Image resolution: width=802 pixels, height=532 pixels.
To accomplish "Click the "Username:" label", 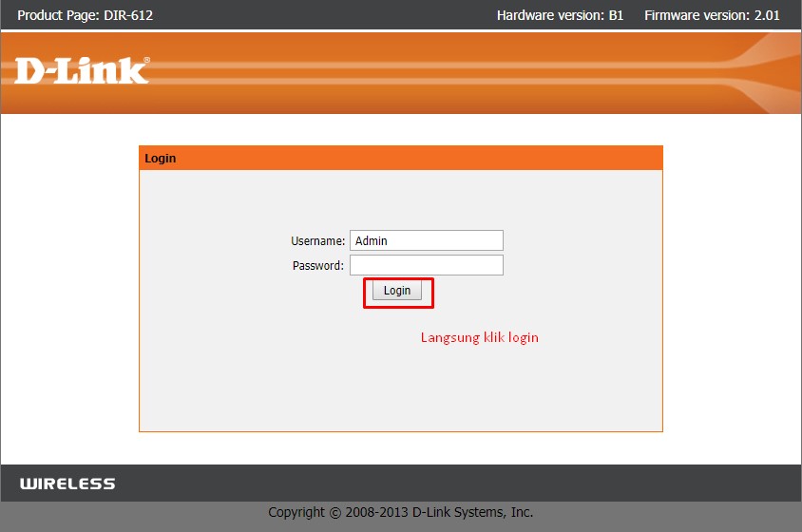I will tap(317, 241).
